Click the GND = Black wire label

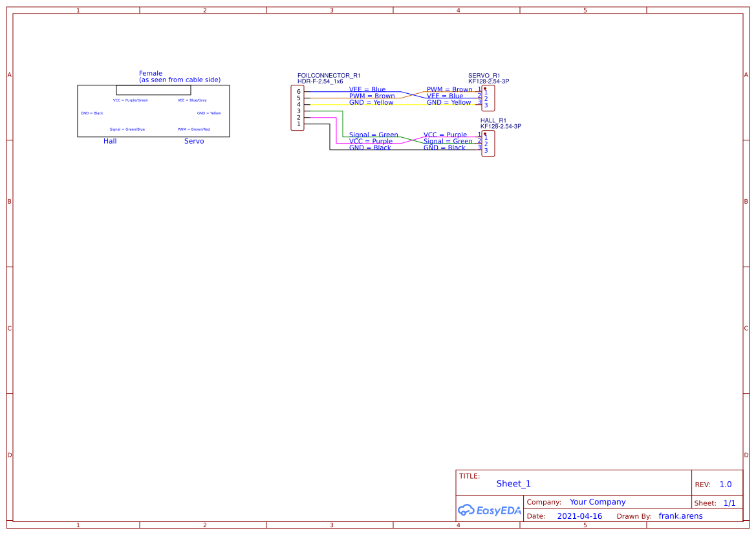coord(369,147)
